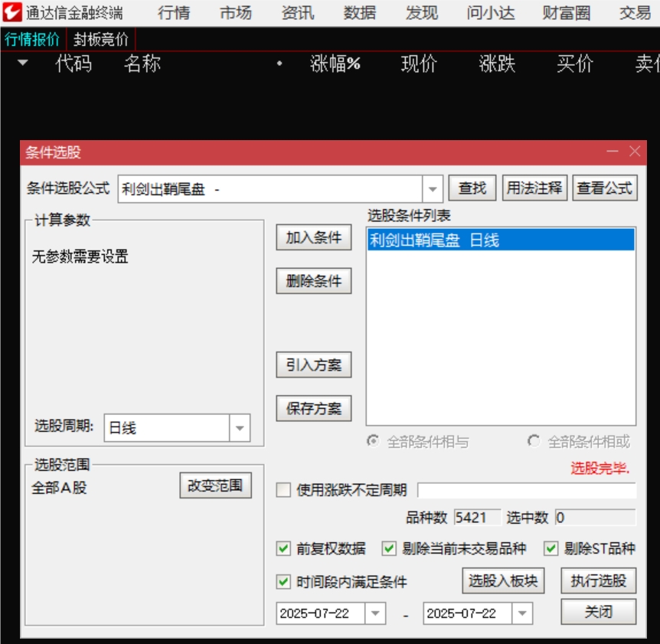This screenshot has height=644, width=660.
Task: Click the 引入方案 button
Action: click(314, 365)
